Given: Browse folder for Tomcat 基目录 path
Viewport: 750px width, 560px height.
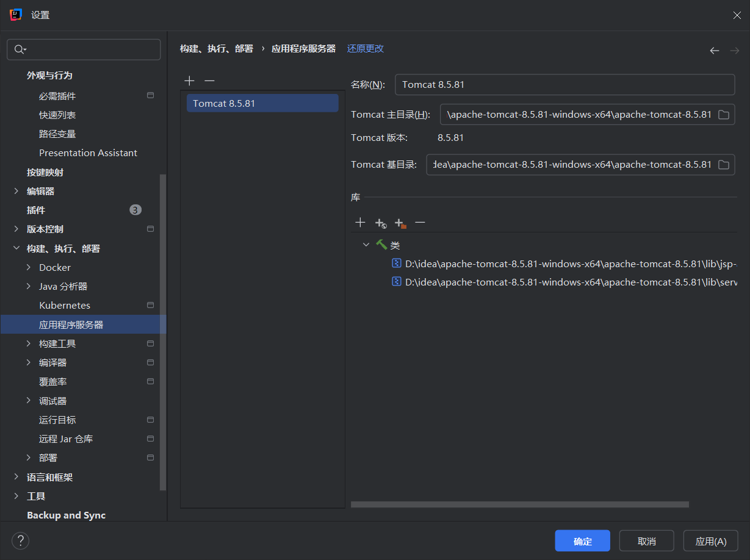Looking at the screenshot, I should click(x=724, y=165).
